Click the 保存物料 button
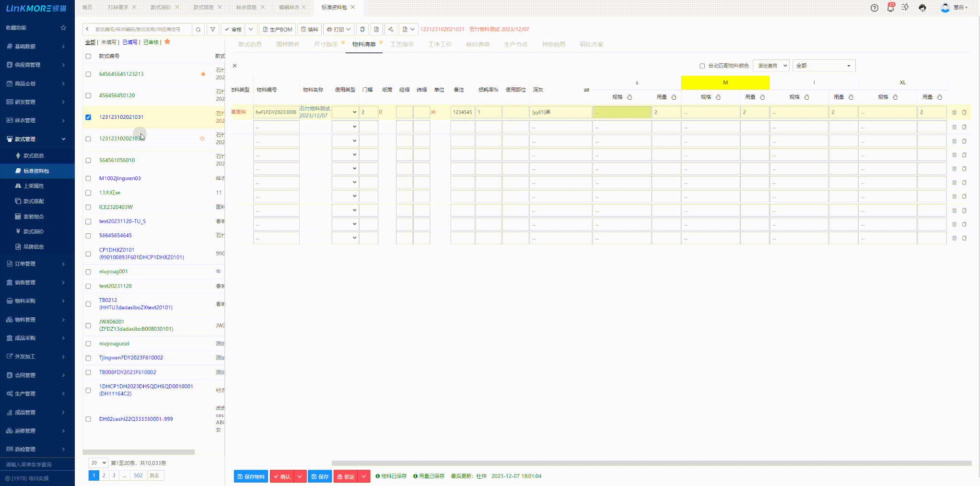This screenshot has height=486, width=980. click(251, 476)
